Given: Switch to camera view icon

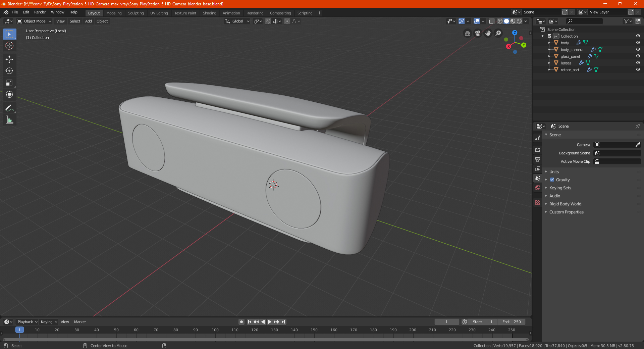Looking at the screenshot, I should click(x=478, y=33).
